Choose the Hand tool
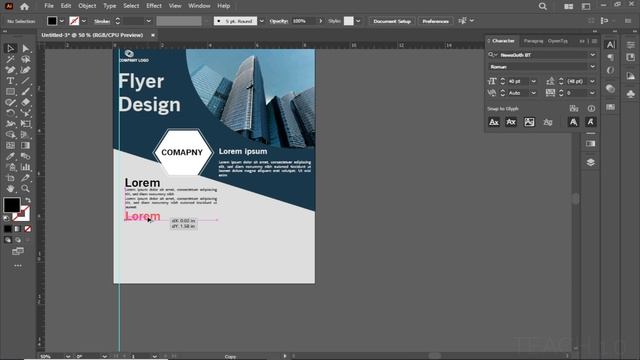 pos(10,189)
